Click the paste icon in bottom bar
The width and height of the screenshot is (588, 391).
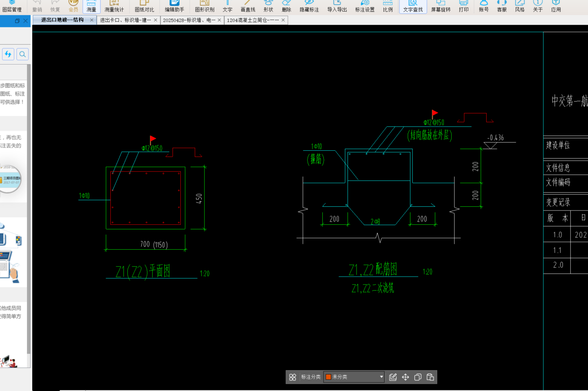pyautogui.click(x=430, y=377)
